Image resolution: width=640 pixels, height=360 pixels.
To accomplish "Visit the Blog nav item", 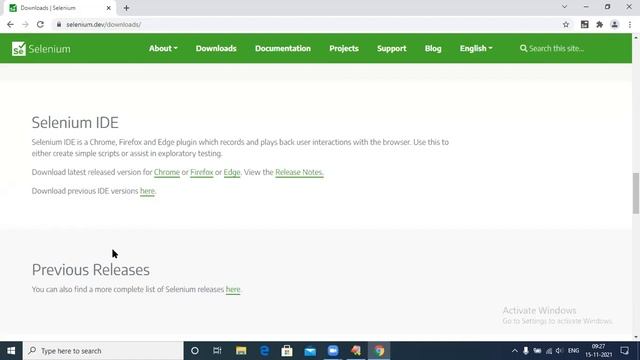I will (x=433, y=49).
